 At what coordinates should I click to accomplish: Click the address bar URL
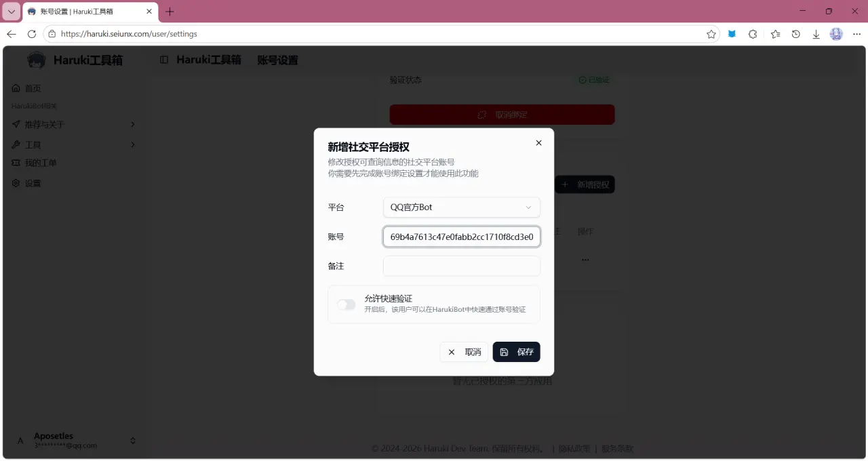pyautogui.click(x=129, y=34)
